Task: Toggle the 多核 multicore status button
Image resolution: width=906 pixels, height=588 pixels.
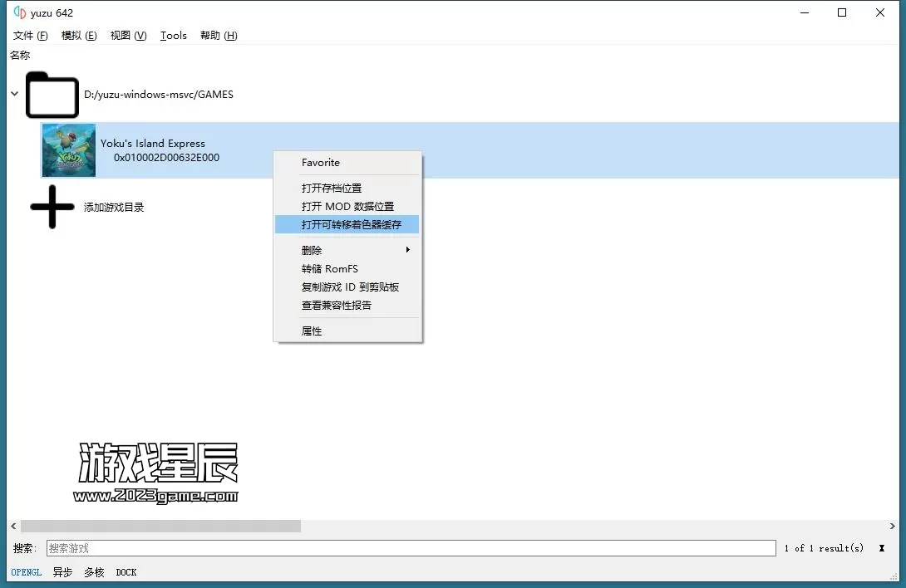Action: 94,572
